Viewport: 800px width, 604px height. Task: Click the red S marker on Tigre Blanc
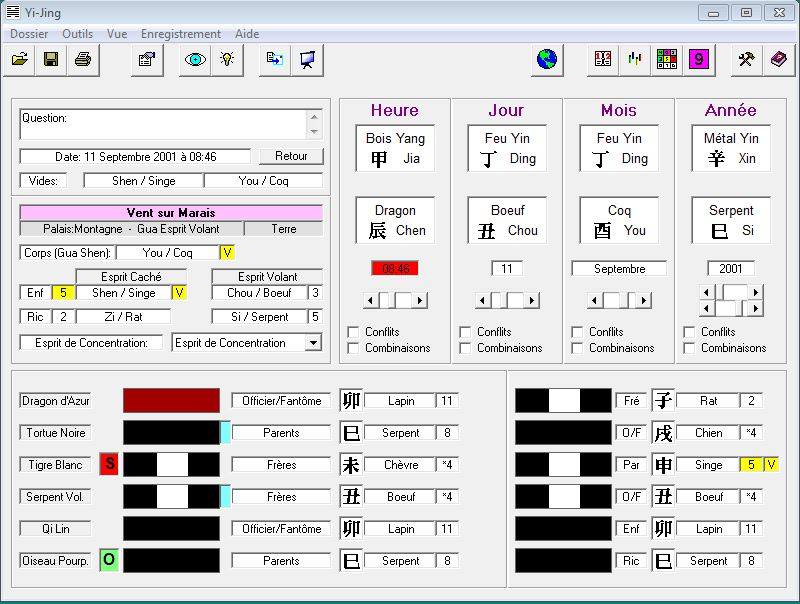point(109,464)
